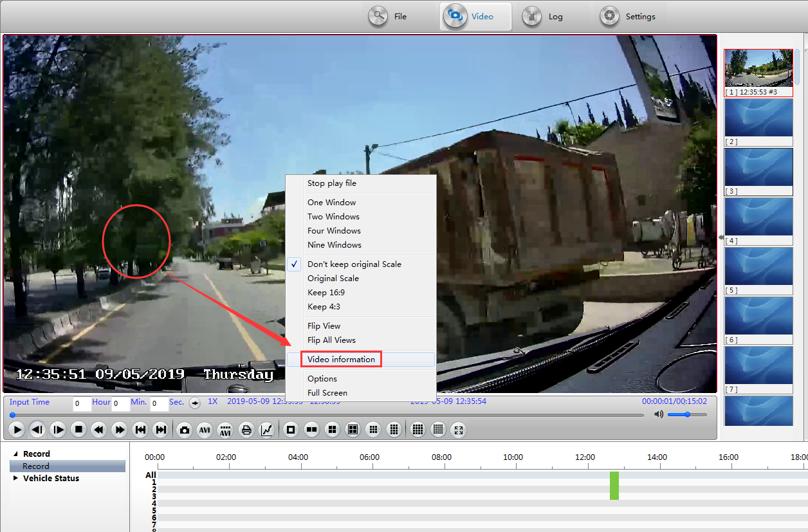The width and height of the screenshot is (808, 532).
Task: Collapse the Record tree node arrow
Action: pyautogui.click(x=16, y=454)
